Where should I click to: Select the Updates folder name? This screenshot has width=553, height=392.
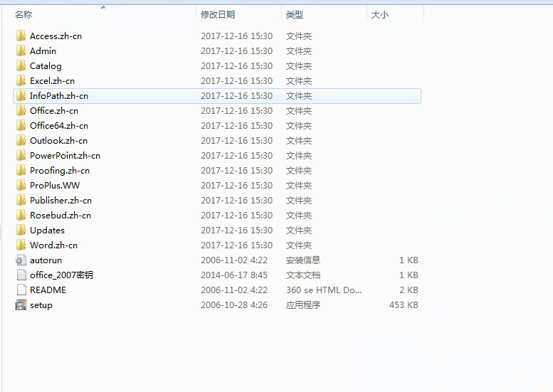click(47, 231)
